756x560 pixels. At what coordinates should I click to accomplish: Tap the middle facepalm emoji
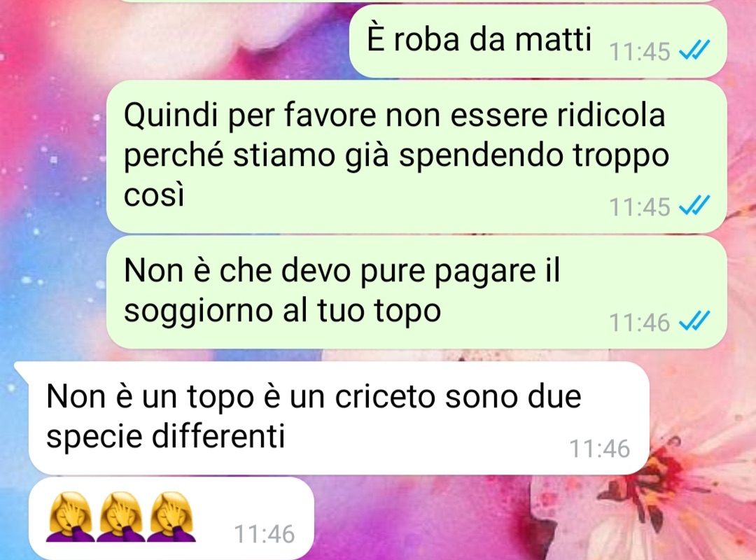(x=121, y=517)
